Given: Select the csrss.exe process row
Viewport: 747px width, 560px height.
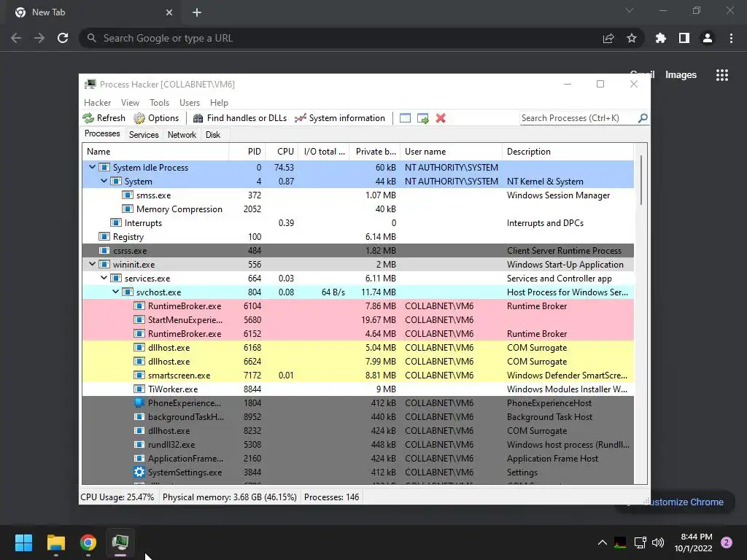Looking at the screenshot, I should [x=358, y=251].
